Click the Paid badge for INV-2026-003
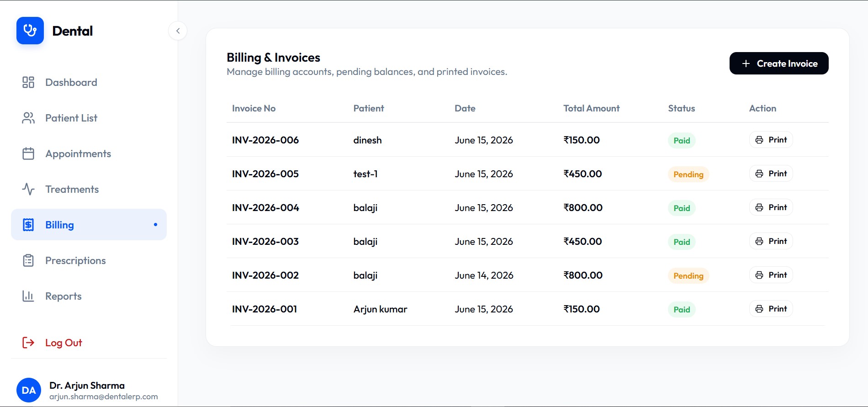The image size is (868, 407). 682,242
